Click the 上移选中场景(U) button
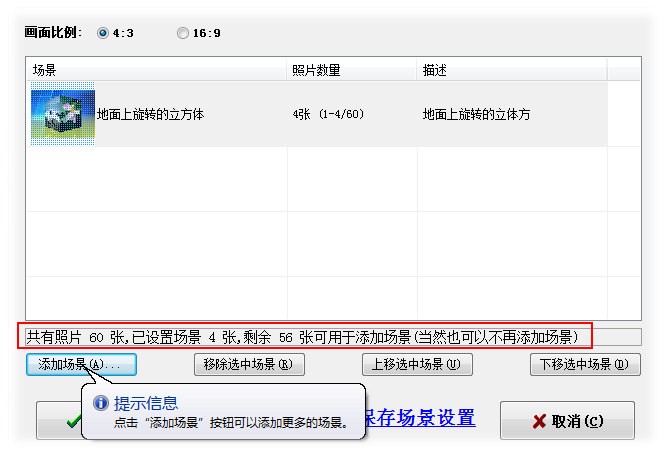This screenshot has width=668, height=456. [x=417, y=364]
